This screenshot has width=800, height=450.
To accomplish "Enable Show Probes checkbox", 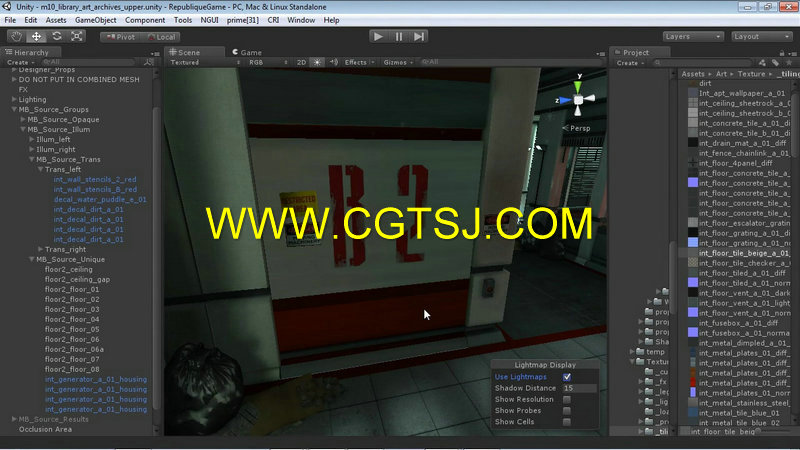I will [x=567, y=411].
